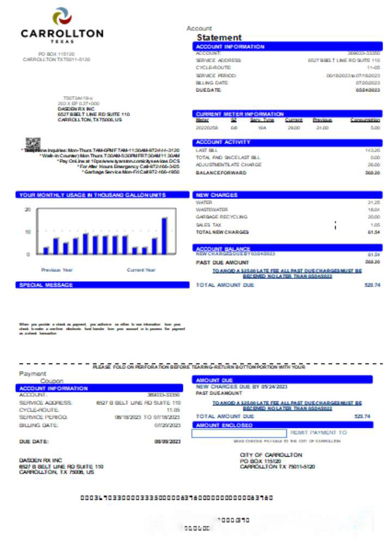Click the Previous Year label under the chart
392x545 pixels.
click(x=57, y=270)
